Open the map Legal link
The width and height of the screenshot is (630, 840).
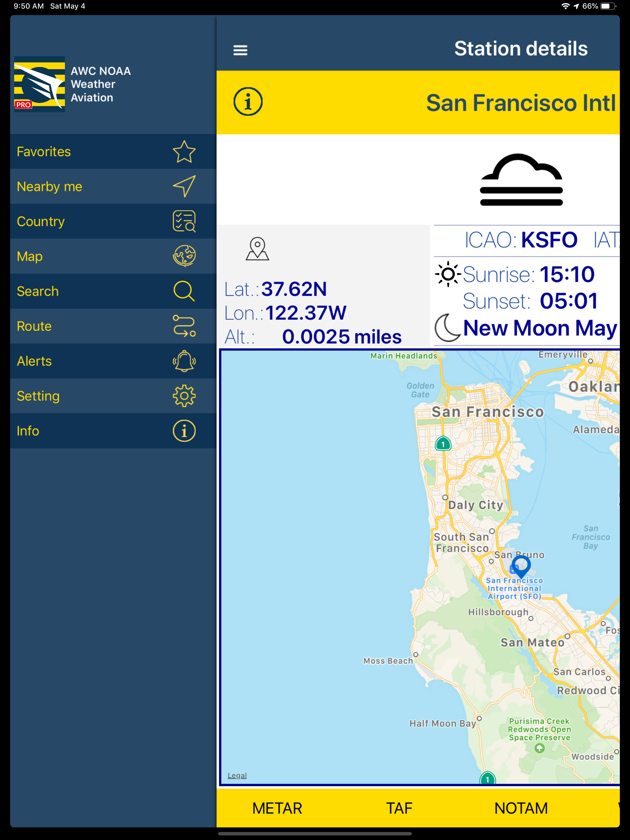[237, 775]
